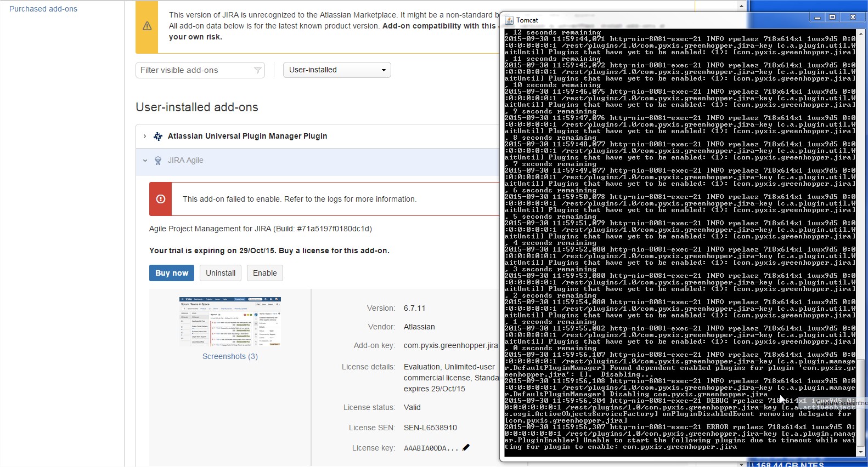Click the red error icon in failure message
The width and height of the screenshot is (868, 467).
pos(161,199)
